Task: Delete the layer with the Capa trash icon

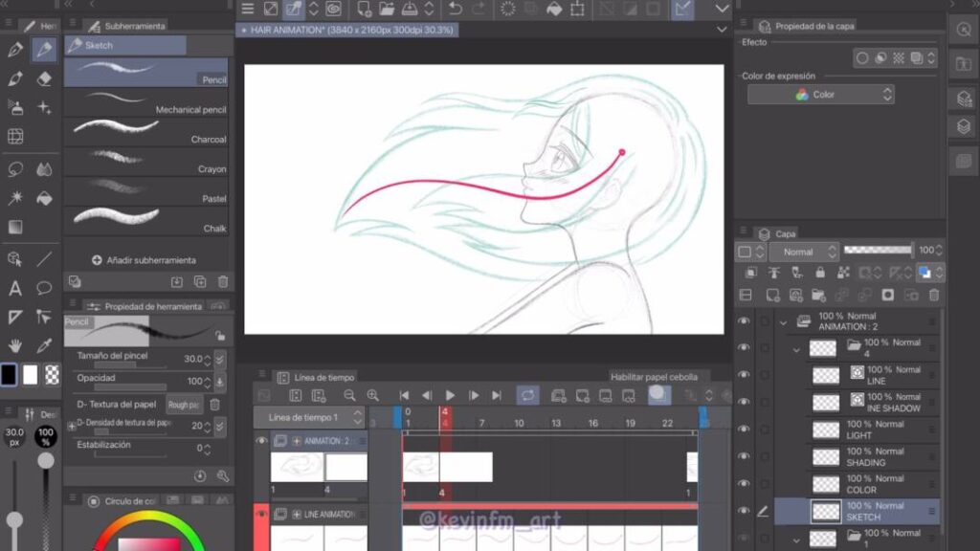Action: 934,295
